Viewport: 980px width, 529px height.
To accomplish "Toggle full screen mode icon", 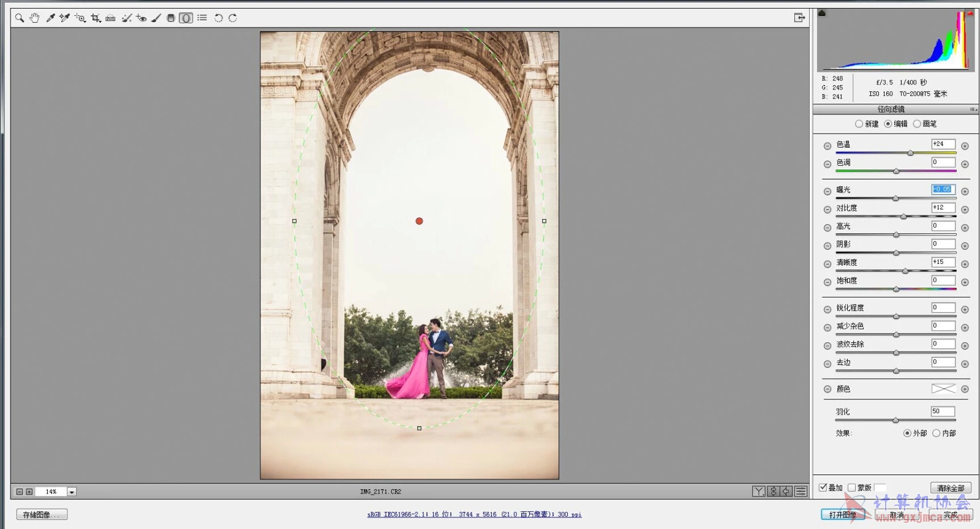I will (x=799, y=18).
